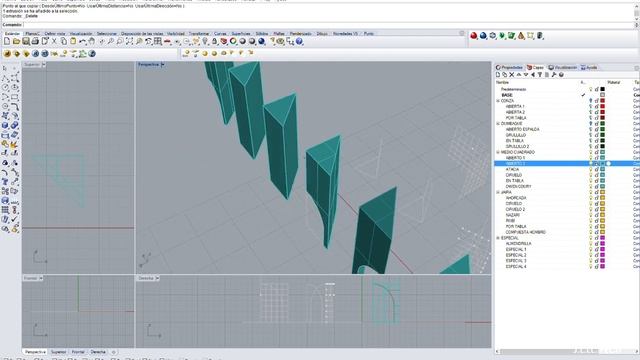Screen dimensions: 640x360
Task: Open the Sólidos toolbar tab
Action: tap(262, 33)
